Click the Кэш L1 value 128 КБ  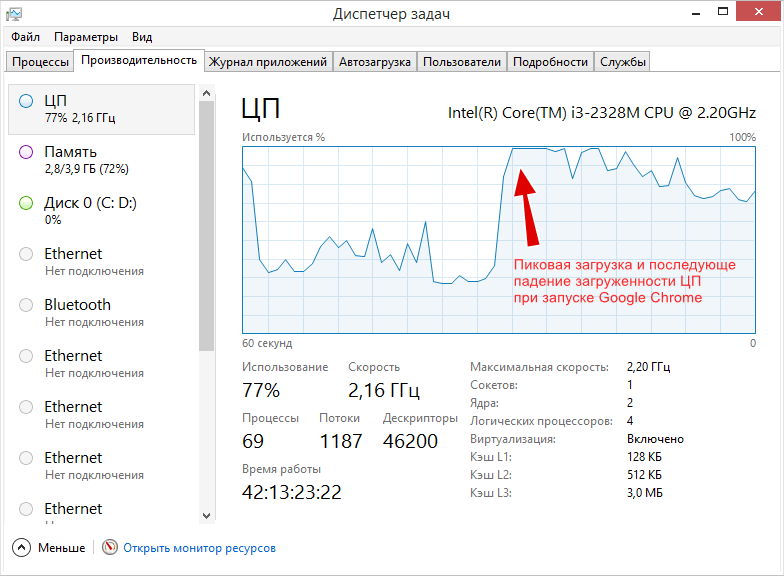644,457
